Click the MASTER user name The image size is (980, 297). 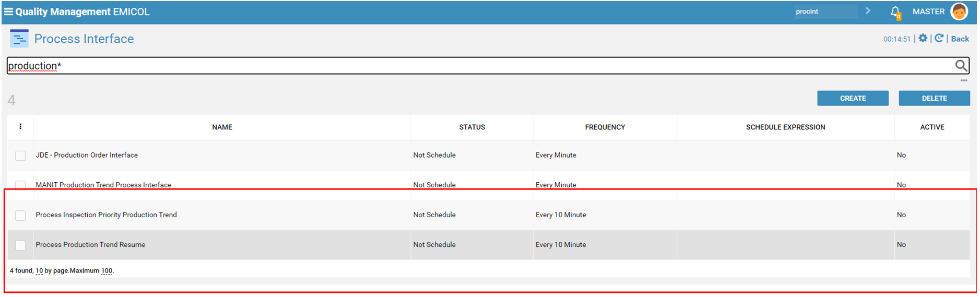[928, 11]
